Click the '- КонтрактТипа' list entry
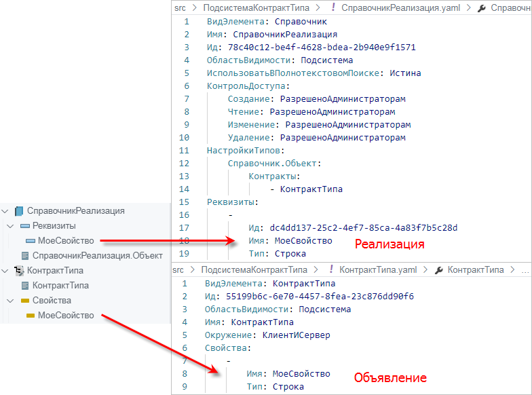The width and height of the screenshot is (532, 395). [x=307, y=189]
